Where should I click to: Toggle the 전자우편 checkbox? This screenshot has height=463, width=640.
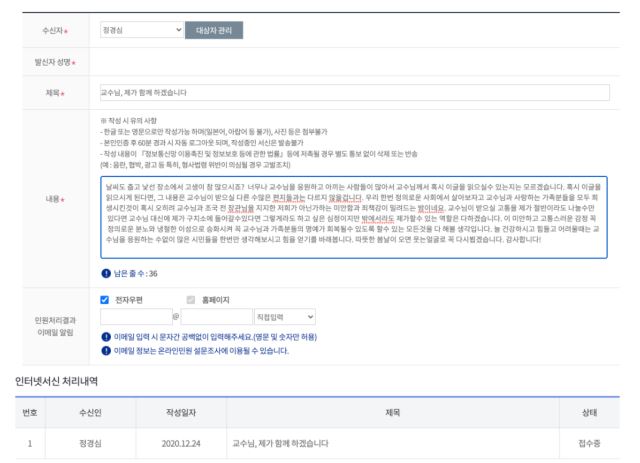(104, 300)
